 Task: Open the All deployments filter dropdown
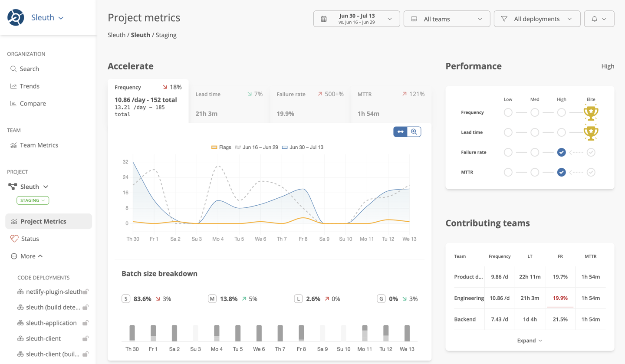coord(537,19)
